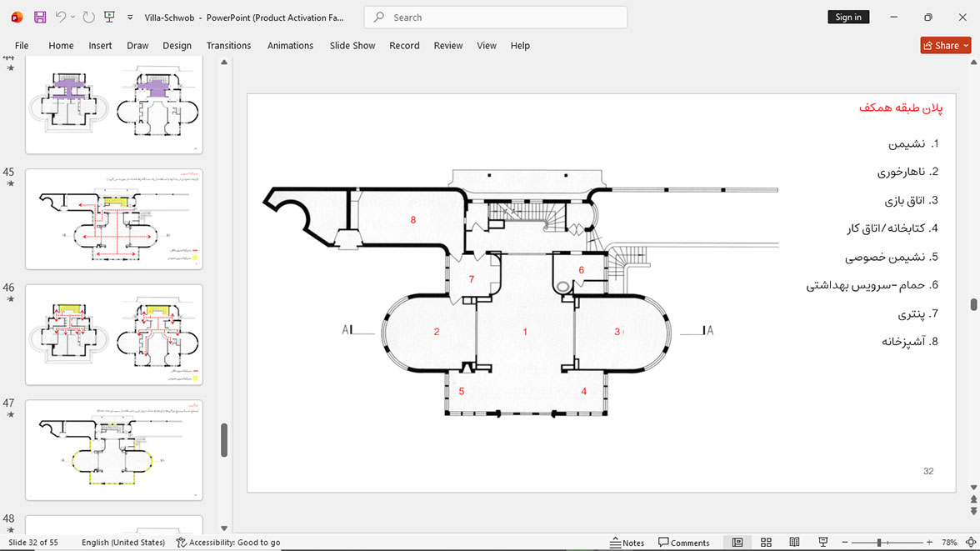Click the zoom out minus button
Image resolution: width=980 pixels, height=551 pixels.
coord(845,542)
